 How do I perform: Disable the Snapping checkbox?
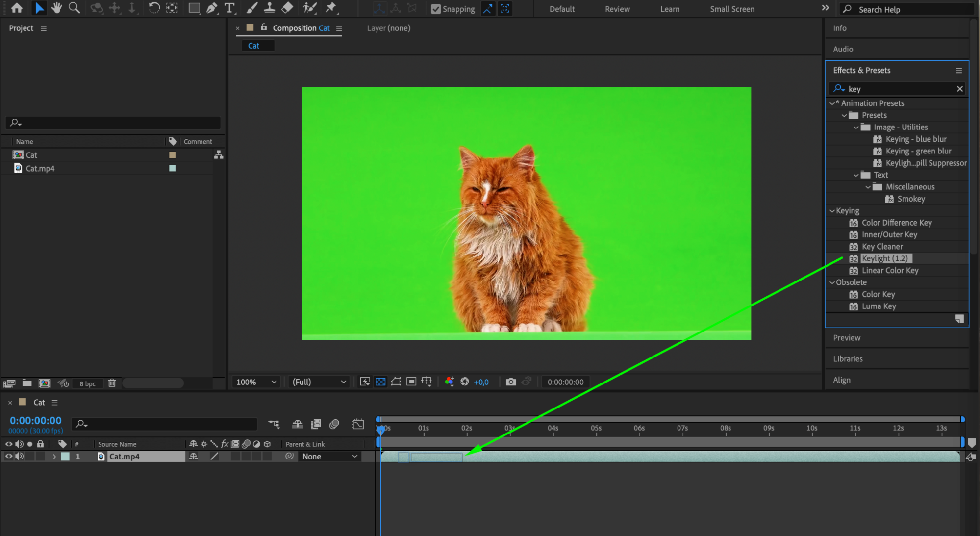tap(435, 9)
